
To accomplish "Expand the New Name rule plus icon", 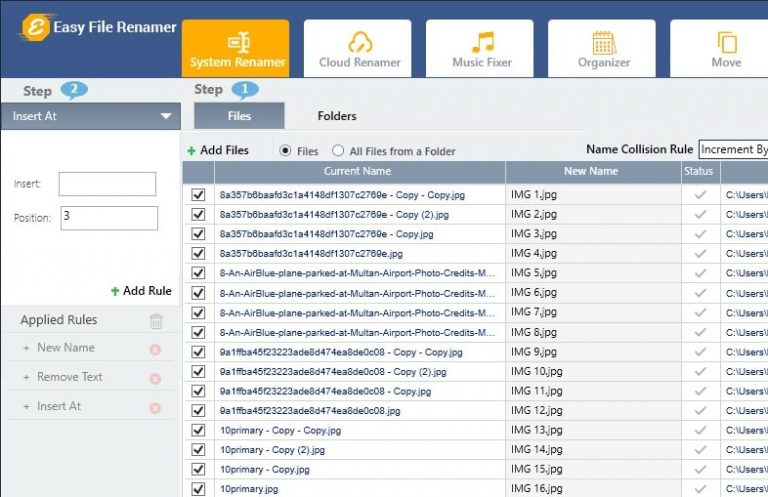I will (x=26, y=348).
